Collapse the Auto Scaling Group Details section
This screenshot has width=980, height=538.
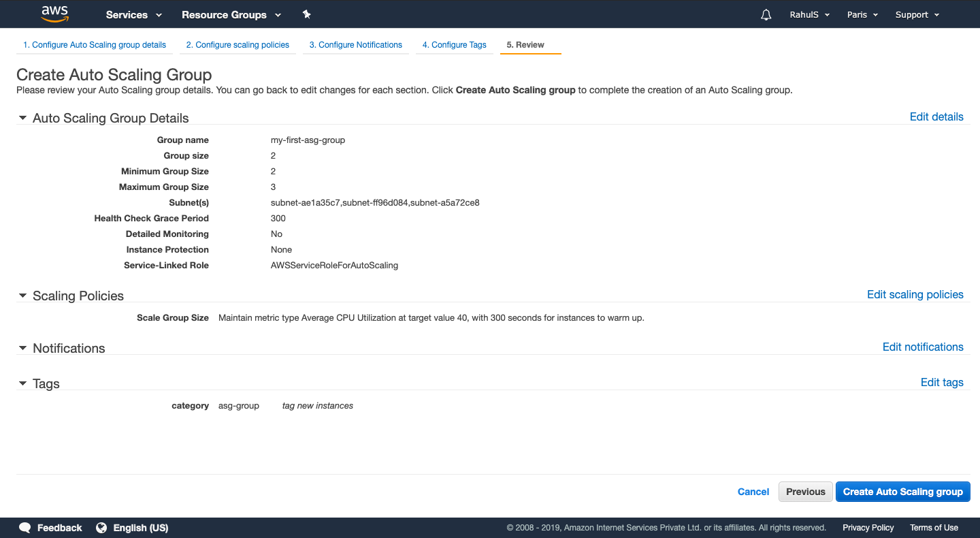(x=22, y=117)
